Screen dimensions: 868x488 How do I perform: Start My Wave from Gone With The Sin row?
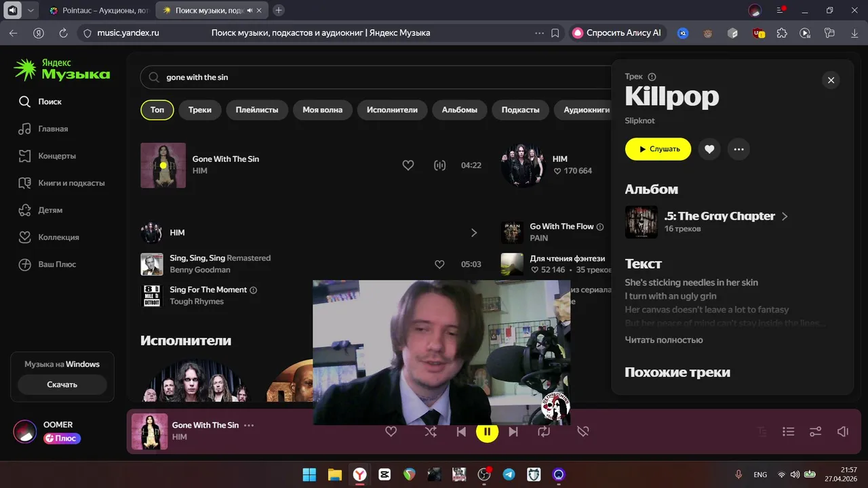point(439,165)
